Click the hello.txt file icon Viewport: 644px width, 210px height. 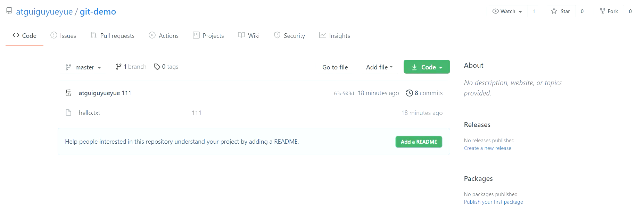point(68,113)
